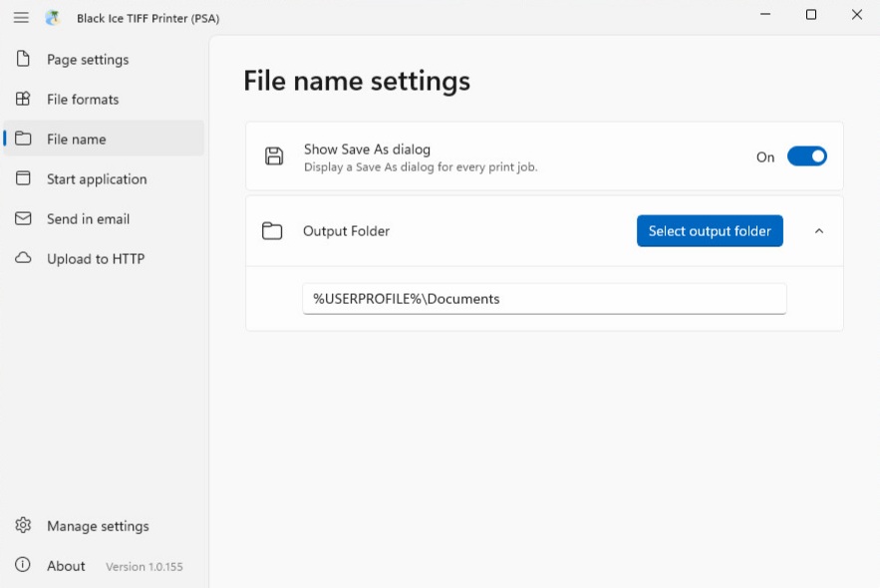This screenshot has width=880, height=588.
Task: Click the Page settings document icon
Action: coord(23,59)
